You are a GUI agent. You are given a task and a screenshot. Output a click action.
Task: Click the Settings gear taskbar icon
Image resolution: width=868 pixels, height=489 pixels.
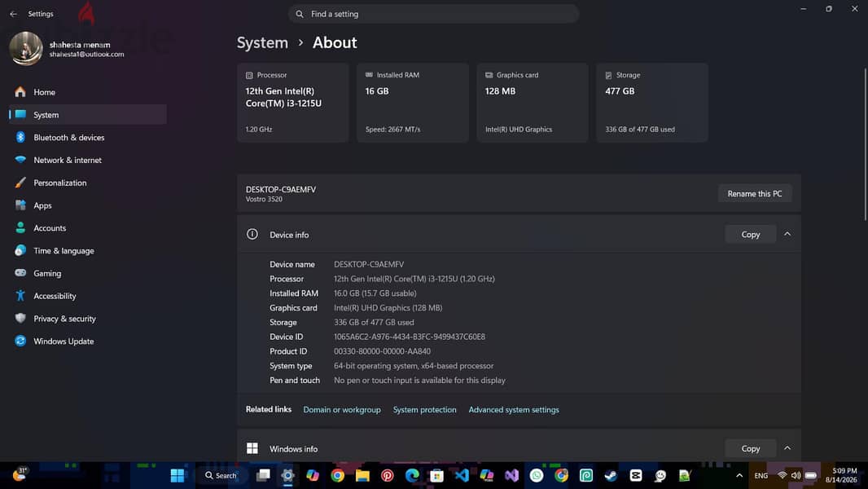click(x=288, y=475)
